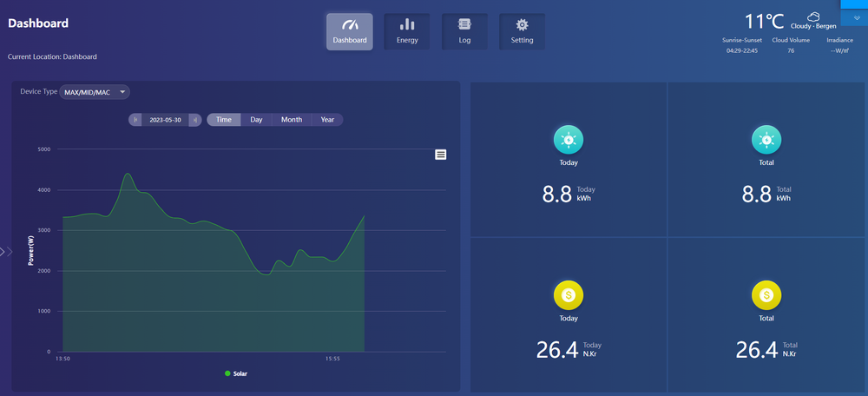Viewport: 868px width, 396px height.
Task: Select the Time view tab
Action: [224, 120]
